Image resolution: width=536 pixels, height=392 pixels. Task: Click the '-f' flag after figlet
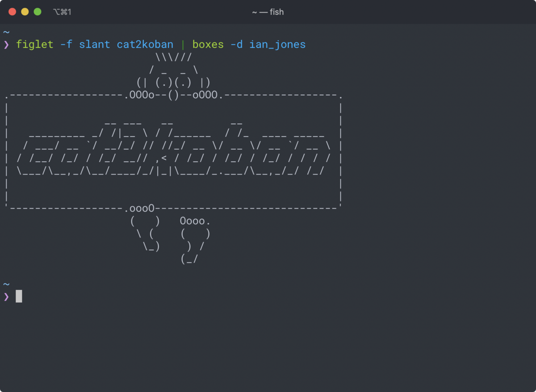point(66,45)
